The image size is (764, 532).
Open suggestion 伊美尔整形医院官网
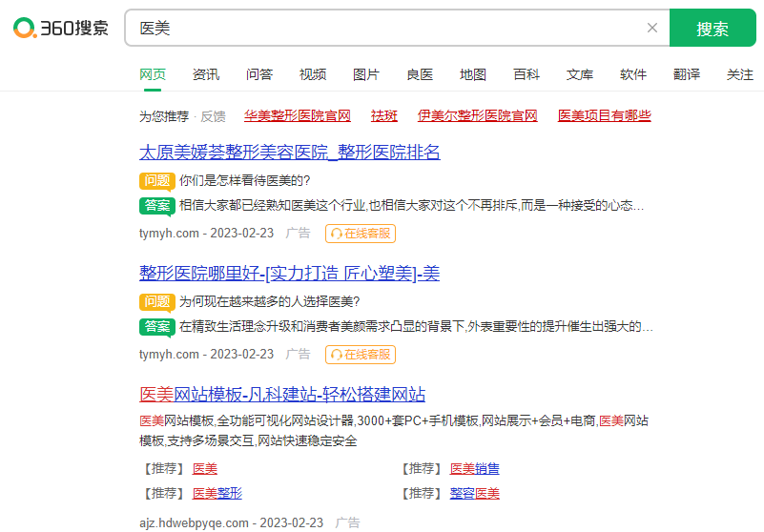478,116
